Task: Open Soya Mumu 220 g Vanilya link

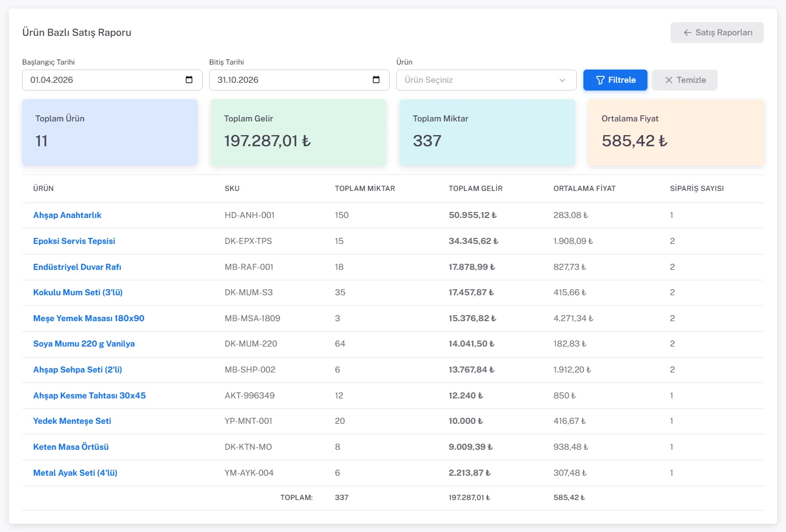Action: [x=84, y=344]
